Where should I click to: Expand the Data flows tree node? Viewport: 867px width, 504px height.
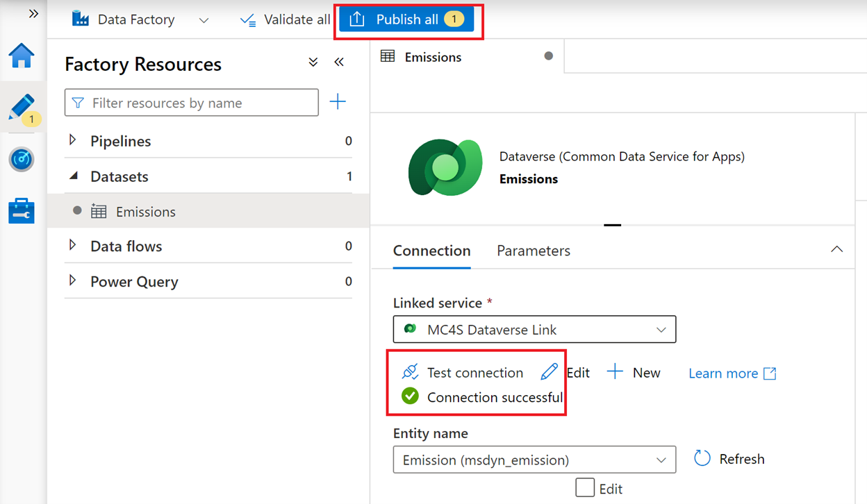click(x=73, y=245)
